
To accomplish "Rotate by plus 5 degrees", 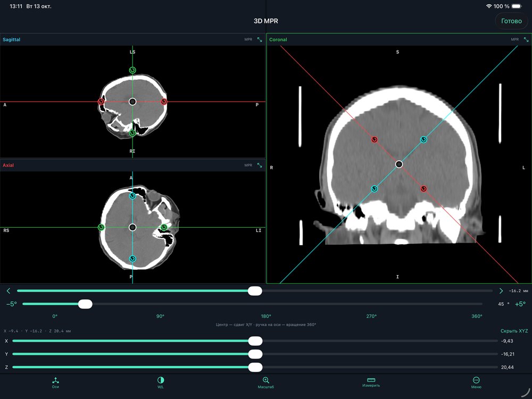I will 520,304.
